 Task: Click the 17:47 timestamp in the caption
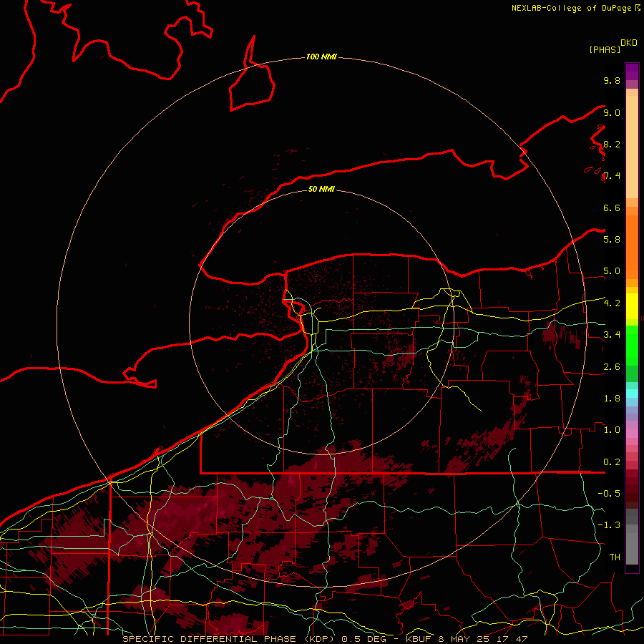(514, 639)
